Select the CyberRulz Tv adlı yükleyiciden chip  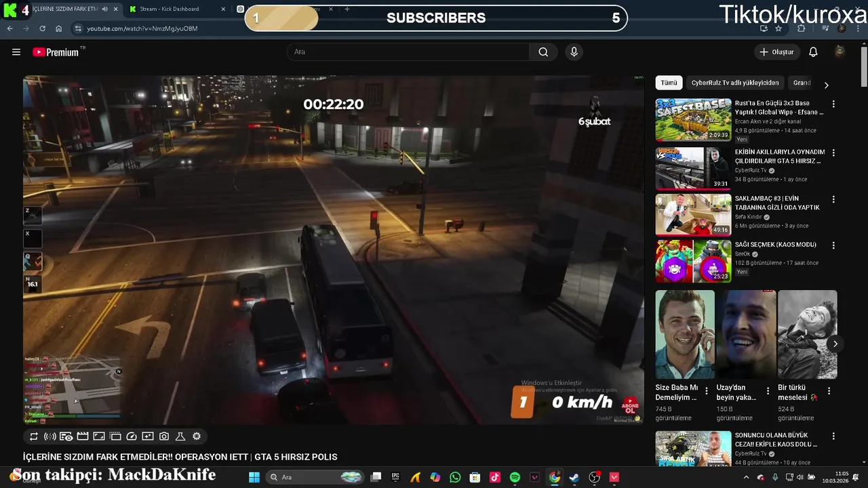(x=735, y=83)
